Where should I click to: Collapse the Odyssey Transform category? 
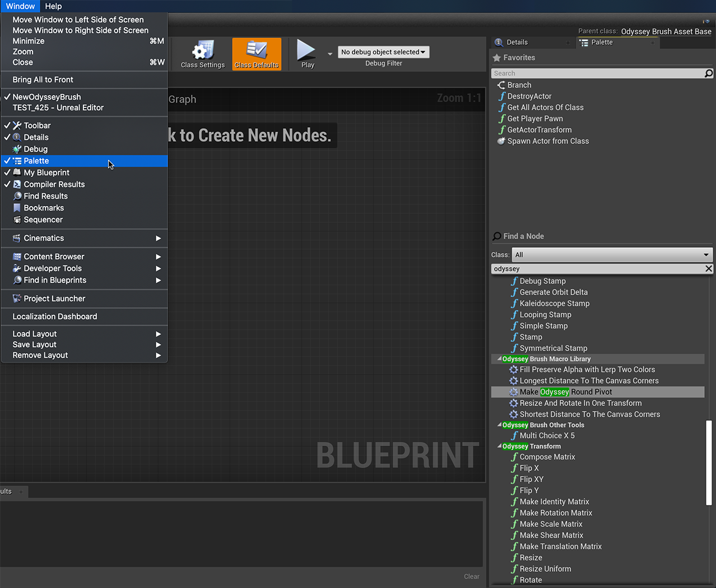499,446
